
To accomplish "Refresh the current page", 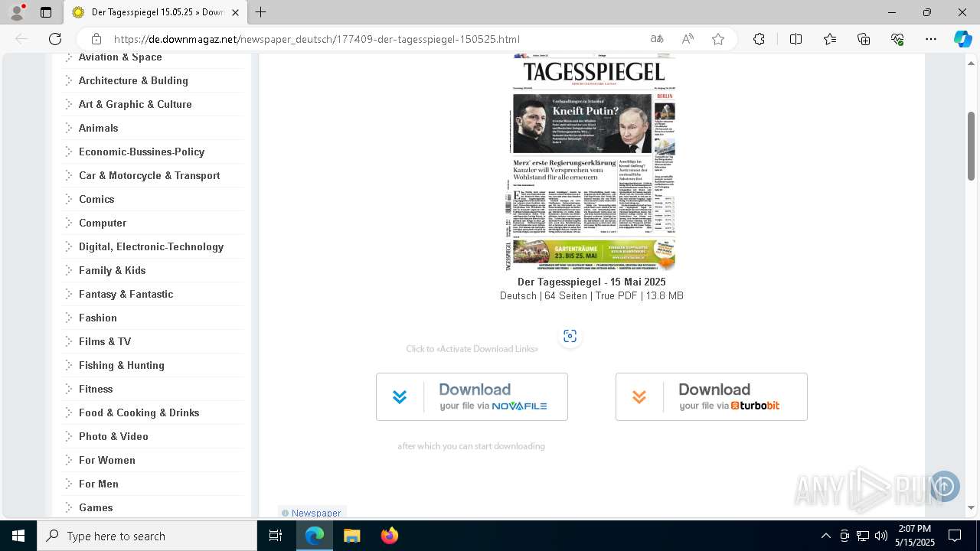I will [55, 39].
